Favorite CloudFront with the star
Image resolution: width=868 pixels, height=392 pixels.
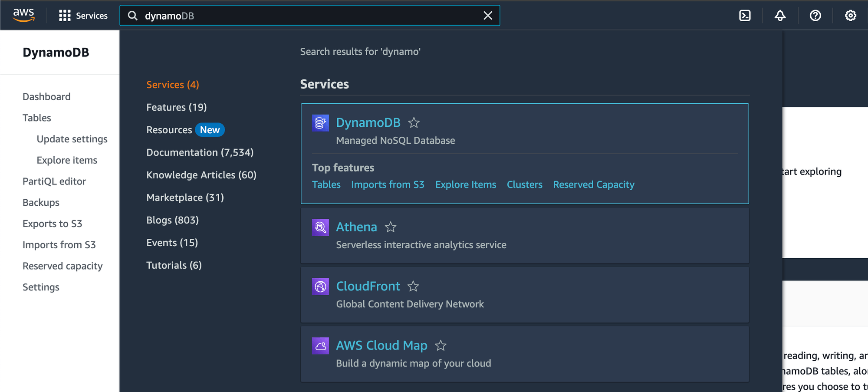[413, 287]
